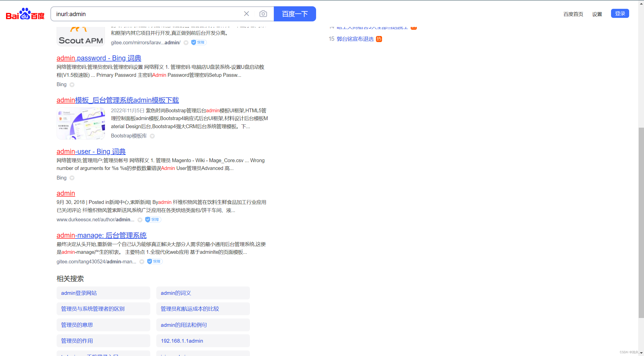The width and height of the screenshot is (644, 356).
Task: Click the 热 badge beside 郭台铭宣布退选
Action: (x=379, y=39)
